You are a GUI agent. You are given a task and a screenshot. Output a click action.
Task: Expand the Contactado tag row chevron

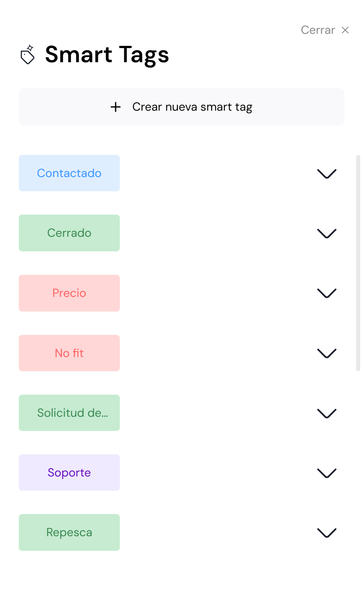[326, 173]
